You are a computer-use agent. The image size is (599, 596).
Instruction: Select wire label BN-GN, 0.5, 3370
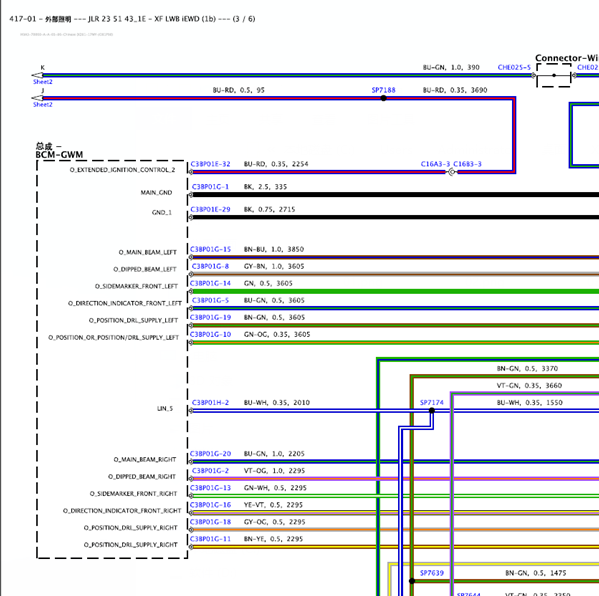(527, 368)
